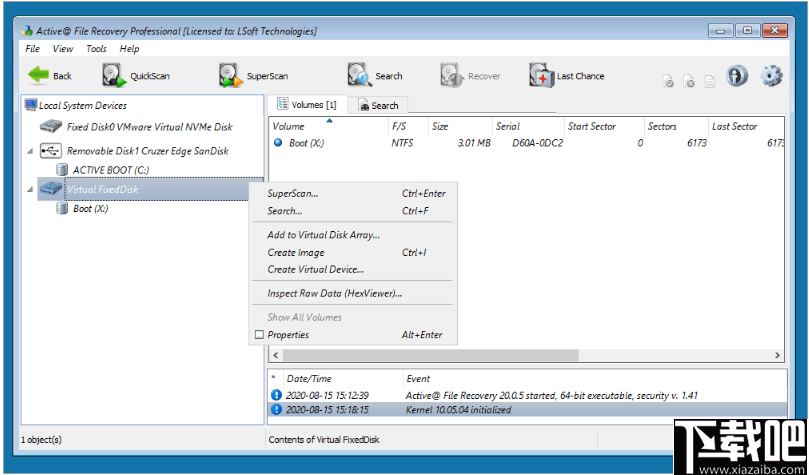Choose Search... from context menu
This screenshot has height=475, width=809.
click(353, 210)
